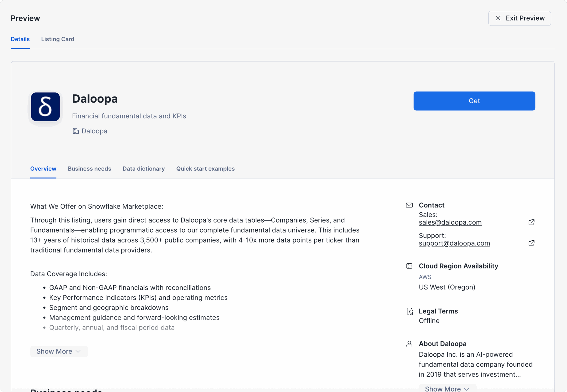The image size is (567, 392).
Task: Select the Overview tab
Action: click(43, 169)
